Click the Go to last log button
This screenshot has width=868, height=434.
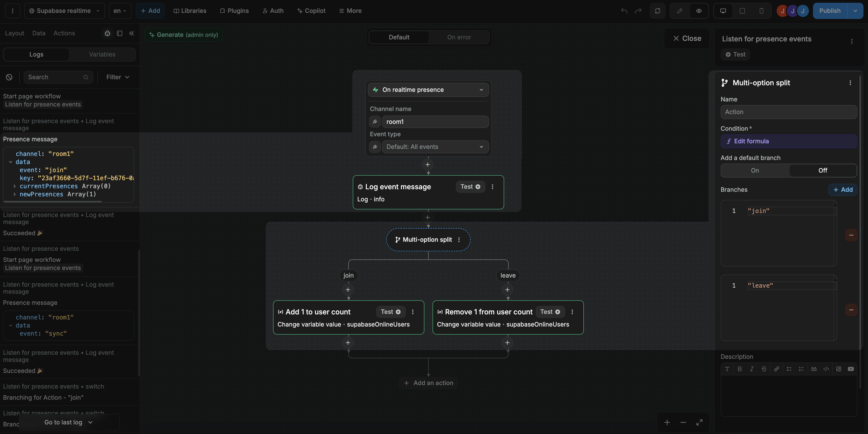(63, 422)
